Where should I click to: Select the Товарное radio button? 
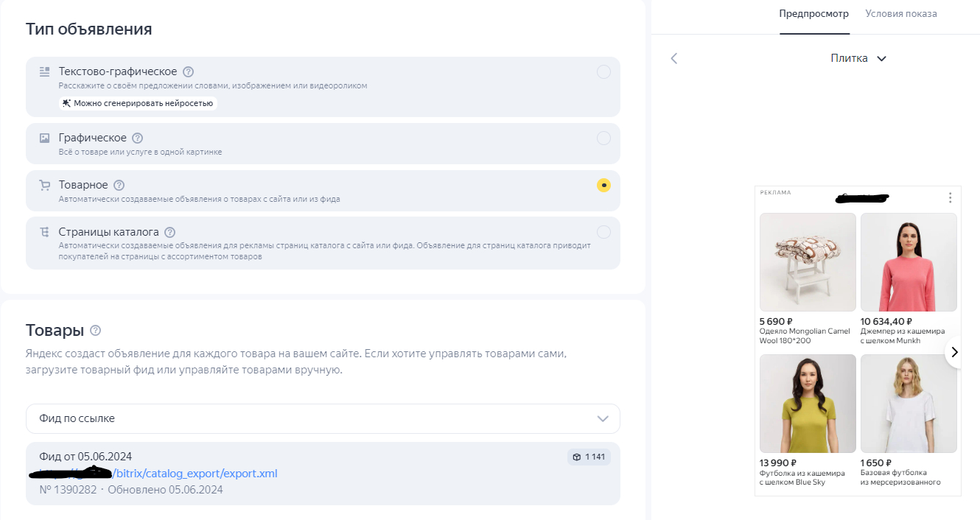click(603, 185)
